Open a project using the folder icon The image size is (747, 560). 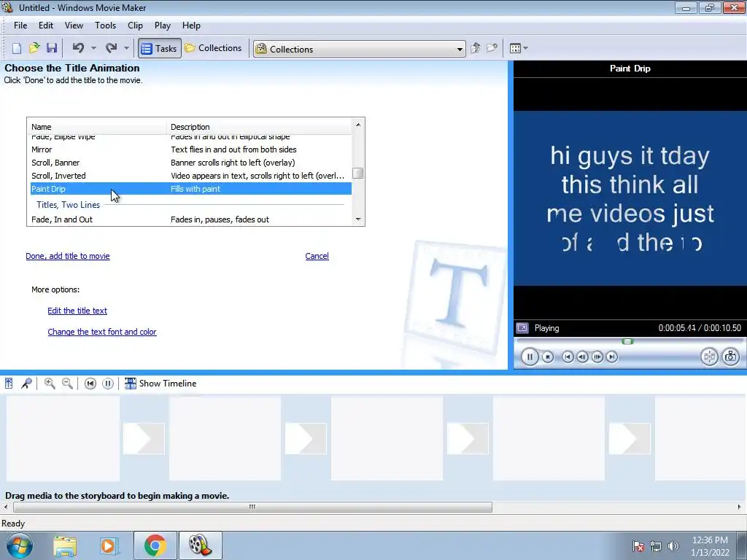pyautogui.click(x=34, y=48)
